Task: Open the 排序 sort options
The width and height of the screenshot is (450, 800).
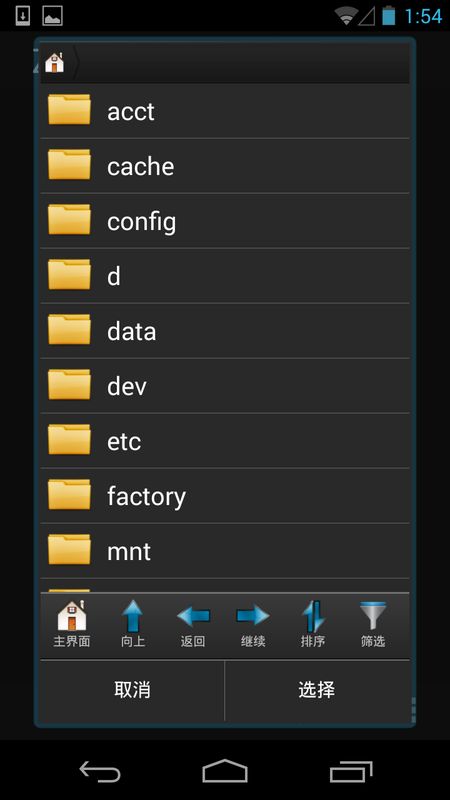Action: click(313, 624)
